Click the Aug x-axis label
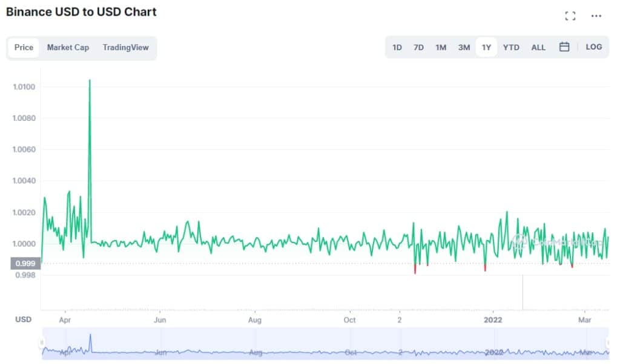This screenshot has width=620, height=364. (255, 320)
